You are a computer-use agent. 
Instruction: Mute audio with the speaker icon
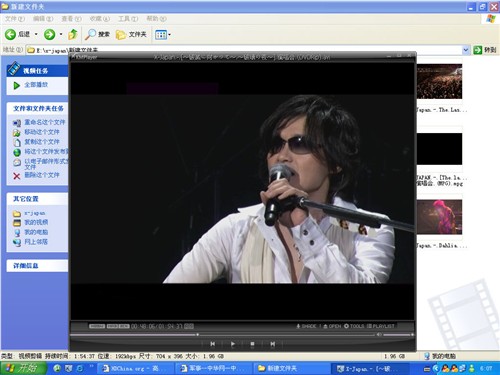(x=379, y=334)
